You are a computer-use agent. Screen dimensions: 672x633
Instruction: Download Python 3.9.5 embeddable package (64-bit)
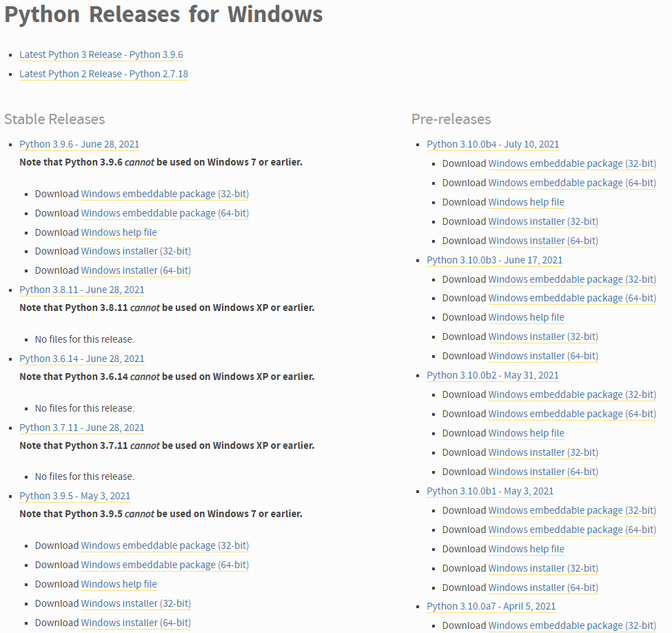tap(165, 565)
